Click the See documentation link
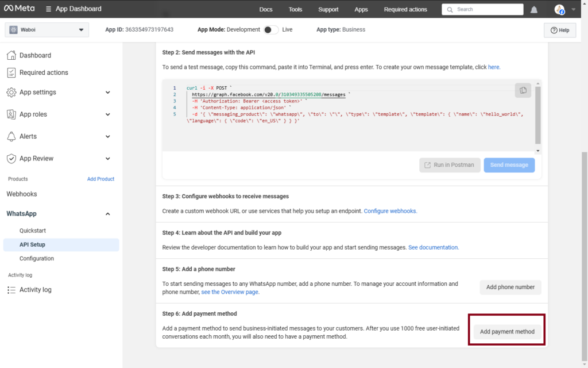This screenshot has width=588, height=368. pos(434,247)
